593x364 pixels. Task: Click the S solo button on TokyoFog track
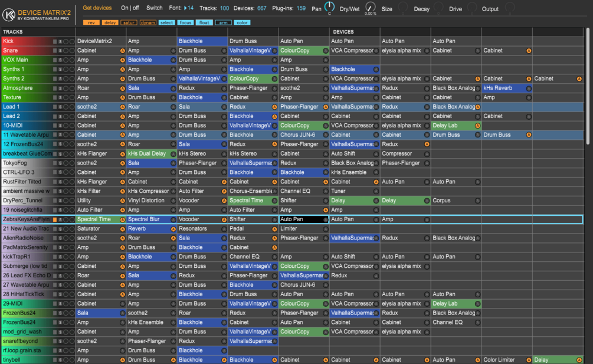coord(60,163)
